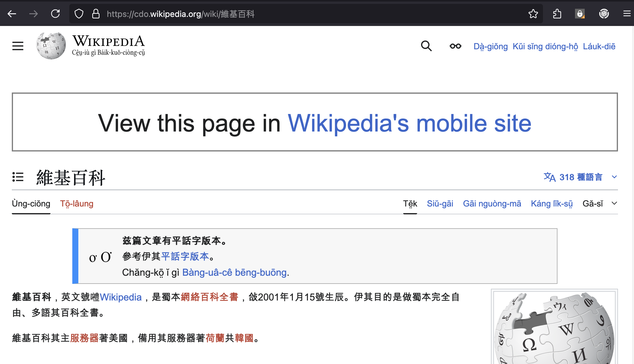This screenshot has width=634, height=364.
Task: Switch to the Tō̤-lâung tab
Action: coord(77,203)
